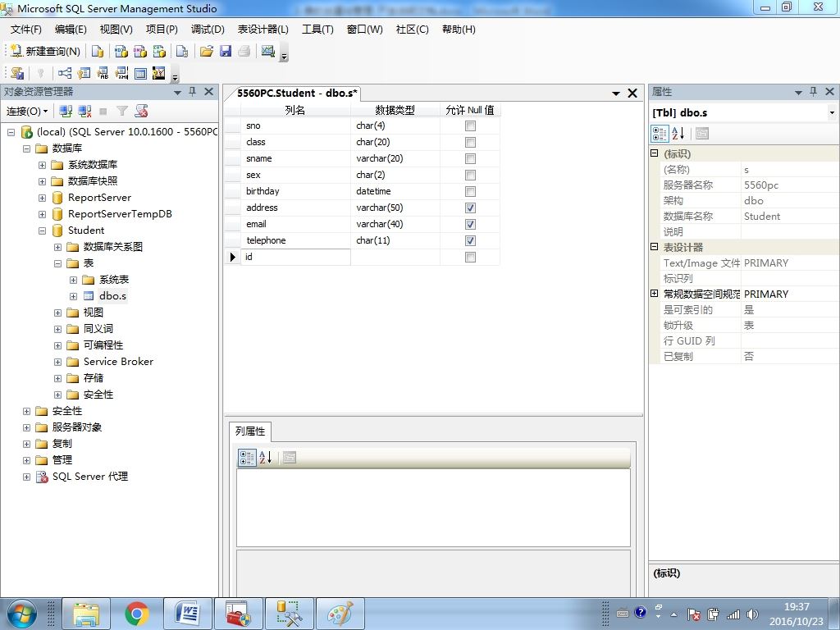Open Activity Monitor from the standard toolbar
Image resolution: width=840 pixels, height=630 pixels.
[x=268, y=51]
